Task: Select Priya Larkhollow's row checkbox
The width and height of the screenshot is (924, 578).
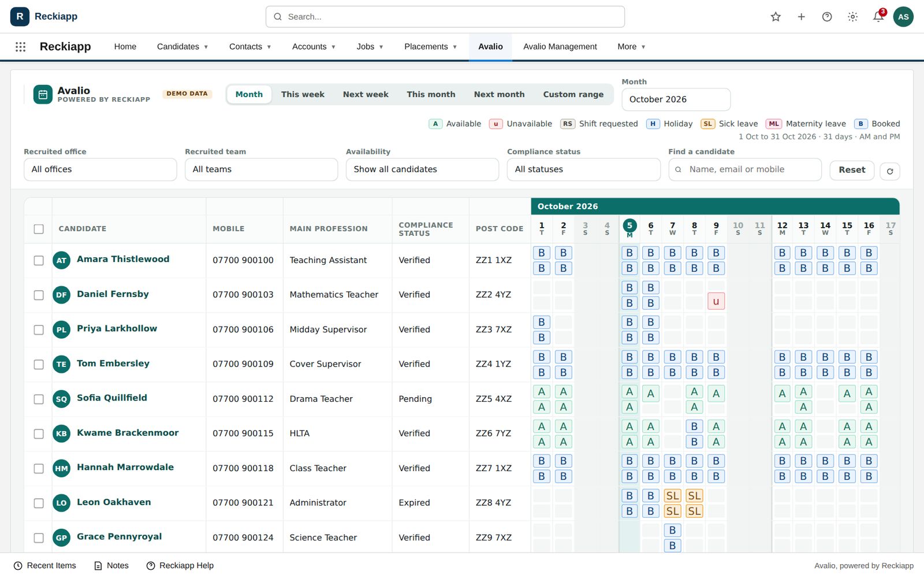Action: (x=39, y=330)
